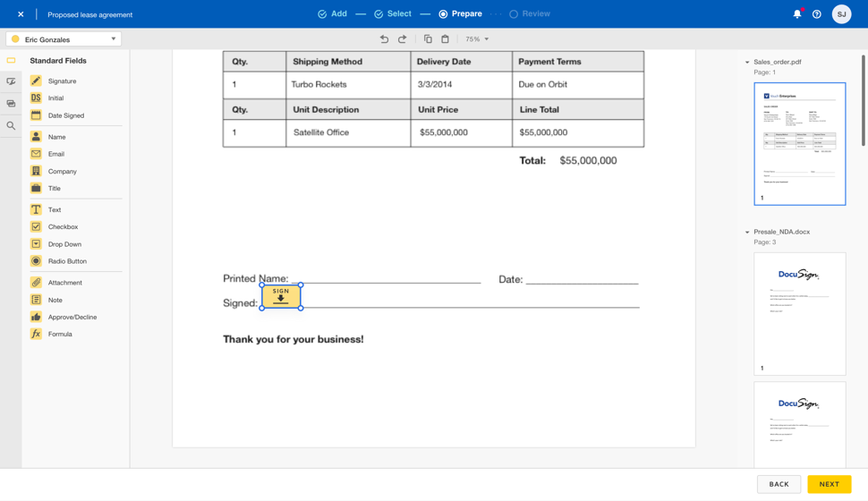This screenshot has height=501, width=868.
Task: Open the Eric Gonzales recipient dropdown
Action: point(64,38)
